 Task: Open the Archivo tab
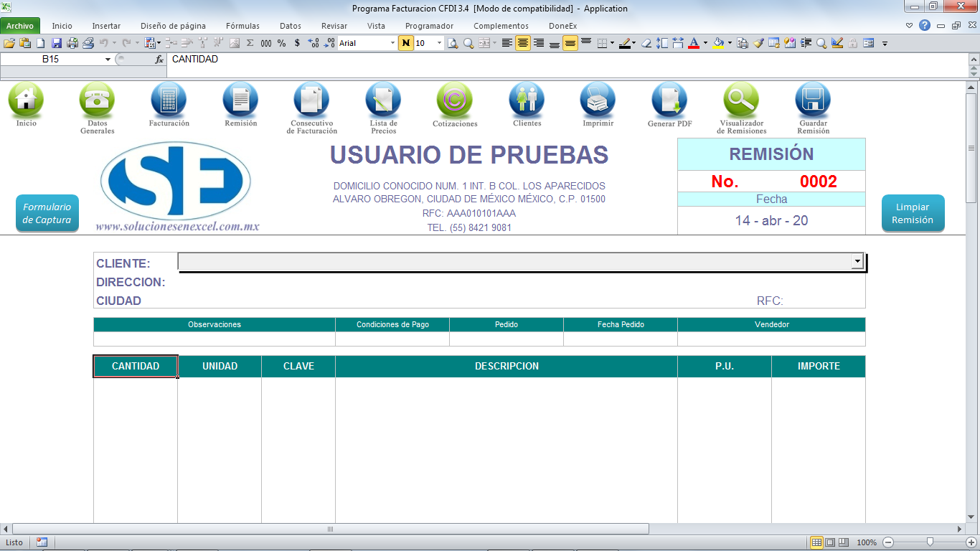[20, 26]
